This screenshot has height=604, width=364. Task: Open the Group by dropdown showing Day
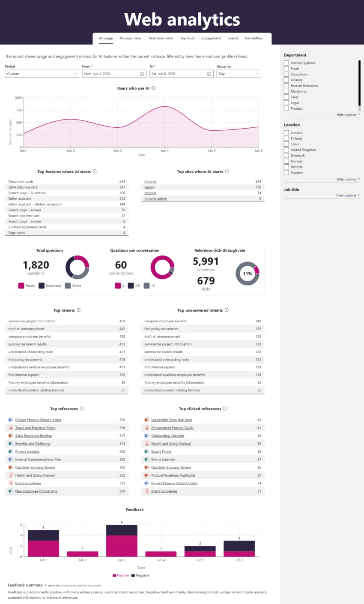pyautogui.click(x=239, y=74)
